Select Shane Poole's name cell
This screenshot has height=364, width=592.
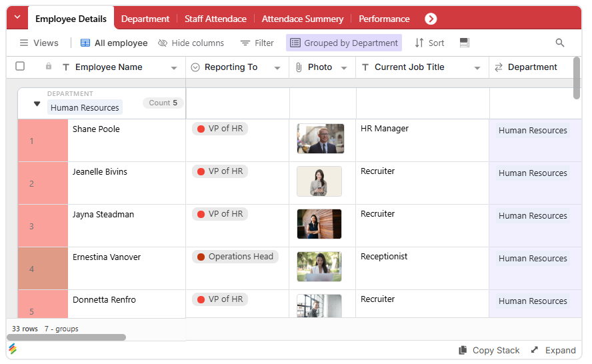click(127, 141)
